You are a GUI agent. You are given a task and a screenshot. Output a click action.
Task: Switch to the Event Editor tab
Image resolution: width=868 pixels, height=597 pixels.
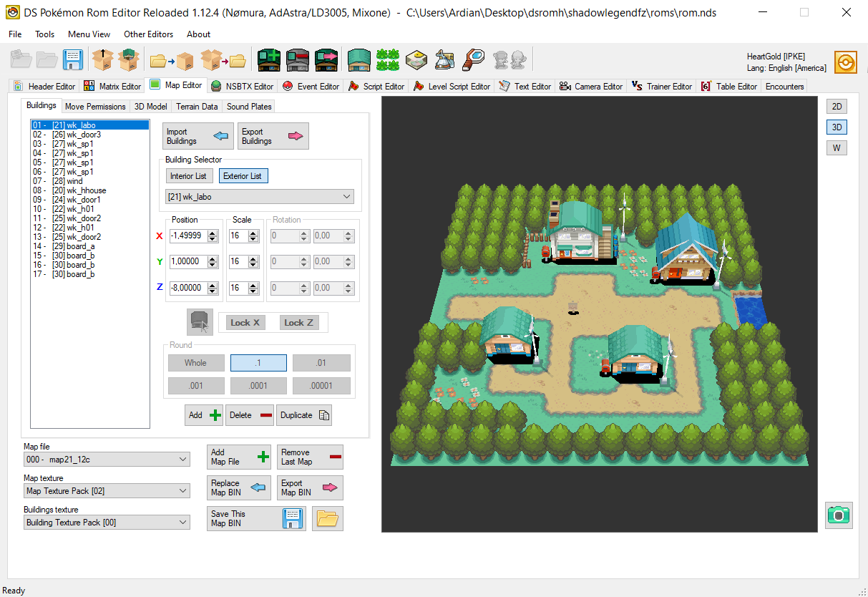pos(311,87)
